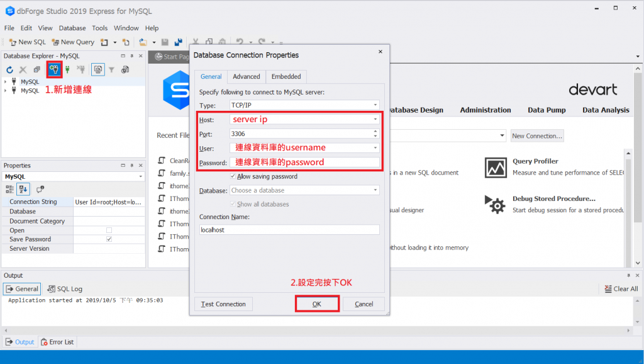Click the Collapse All icon in Database Explorer
The height and width of the screenshot is (364, 644).
point(37,69)
